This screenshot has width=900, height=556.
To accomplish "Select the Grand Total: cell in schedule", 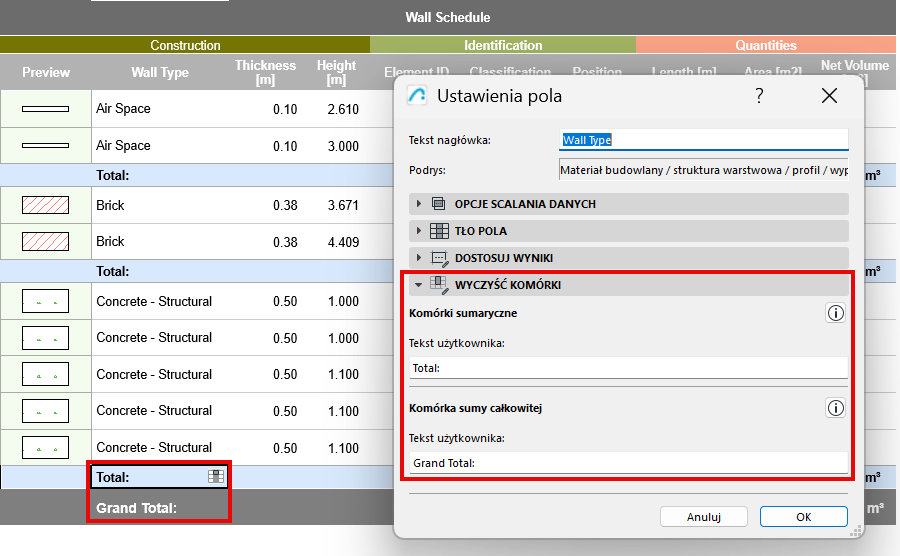I will 160,508.
